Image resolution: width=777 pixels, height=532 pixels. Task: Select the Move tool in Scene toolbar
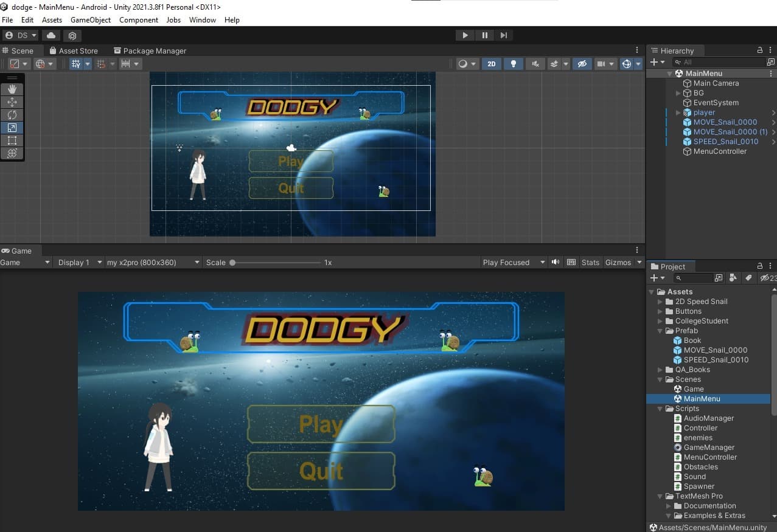[12, 102]
